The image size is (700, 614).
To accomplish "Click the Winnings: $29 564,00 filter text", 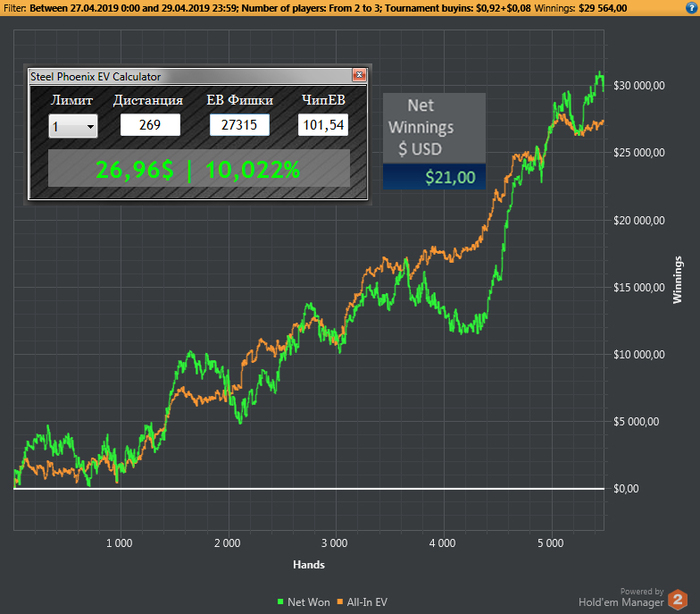I will pyautogui.click(x=581, y=8).
